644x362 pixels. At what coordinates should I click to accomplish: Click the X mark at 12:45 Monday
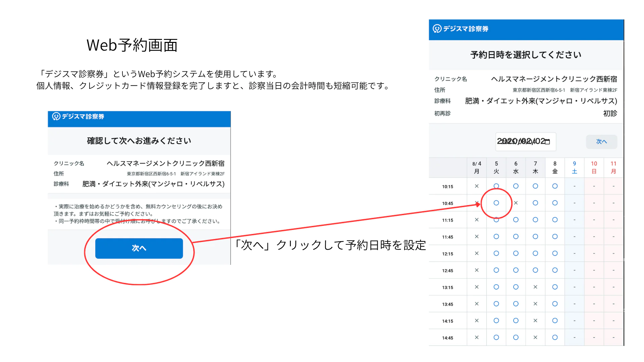click(477, 270)
